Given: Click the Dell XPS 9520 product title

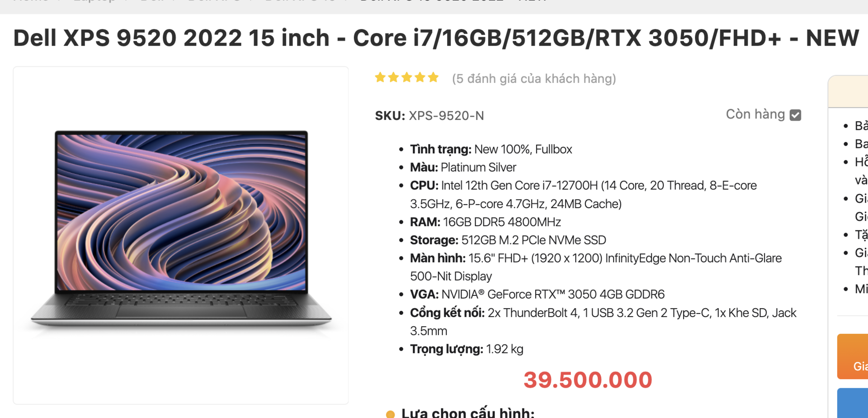Looking at the screenshot, I should point(436,38).
